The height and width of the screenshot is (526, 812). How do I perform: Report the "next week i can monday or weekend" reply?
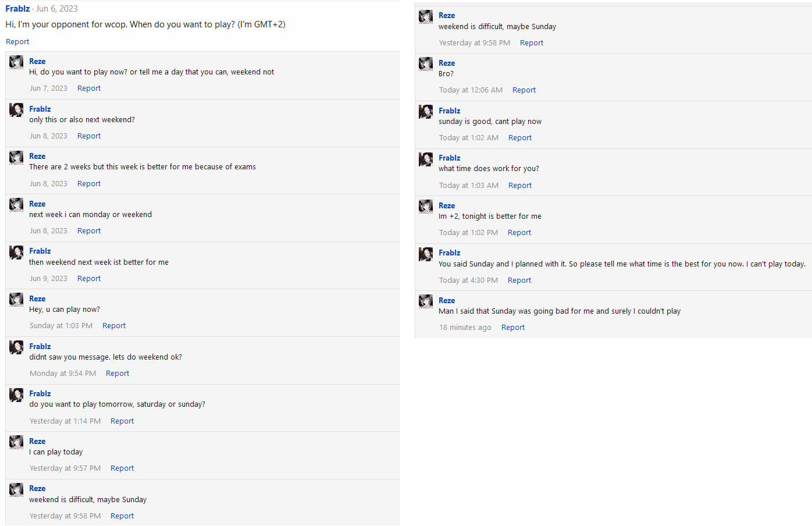pos(89,231)
